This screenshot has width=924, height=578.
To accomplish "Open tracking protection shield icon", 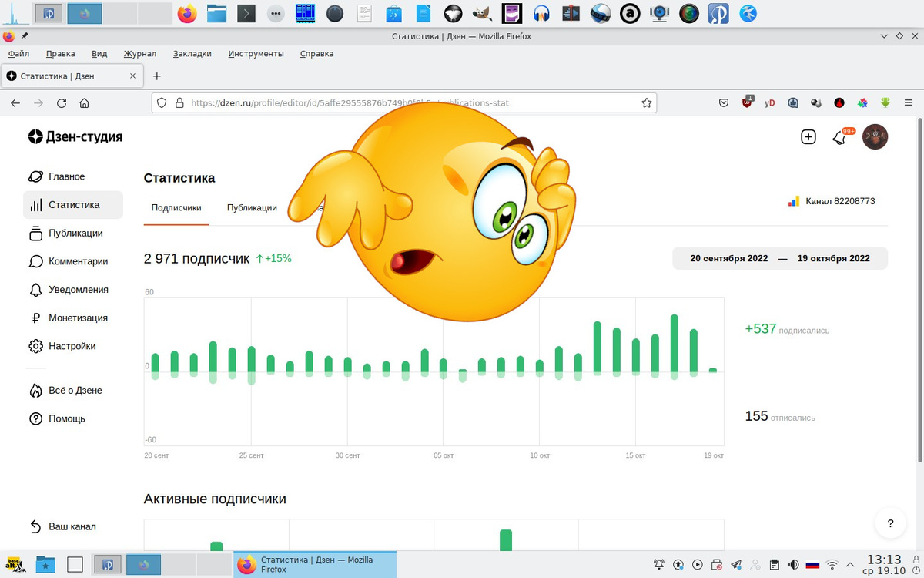I will (161, 102).
